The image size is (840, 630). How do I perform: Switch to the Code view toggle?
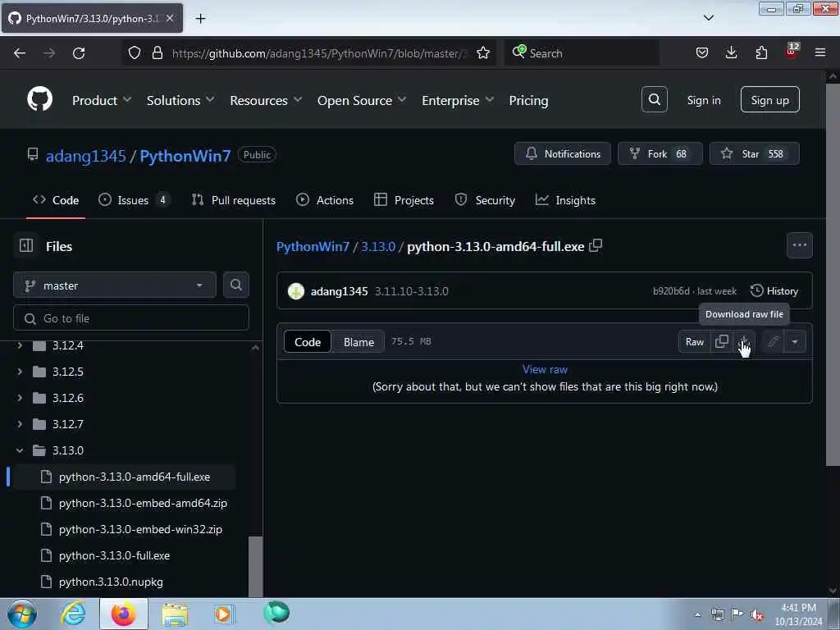click(x=308, y=342)
